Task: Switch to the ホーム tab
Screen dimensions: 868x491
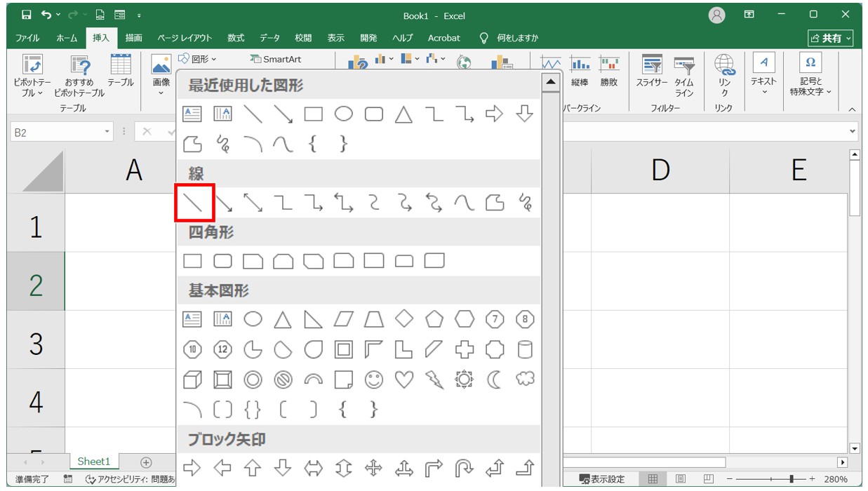Action: tap(67, 38)
